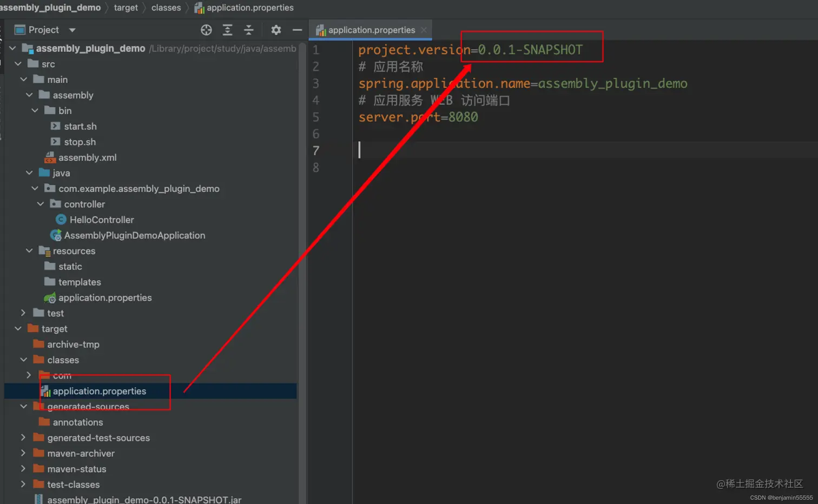Click the start.sh shell file icon
Viewport: 818px width, 504px height.
55,126
